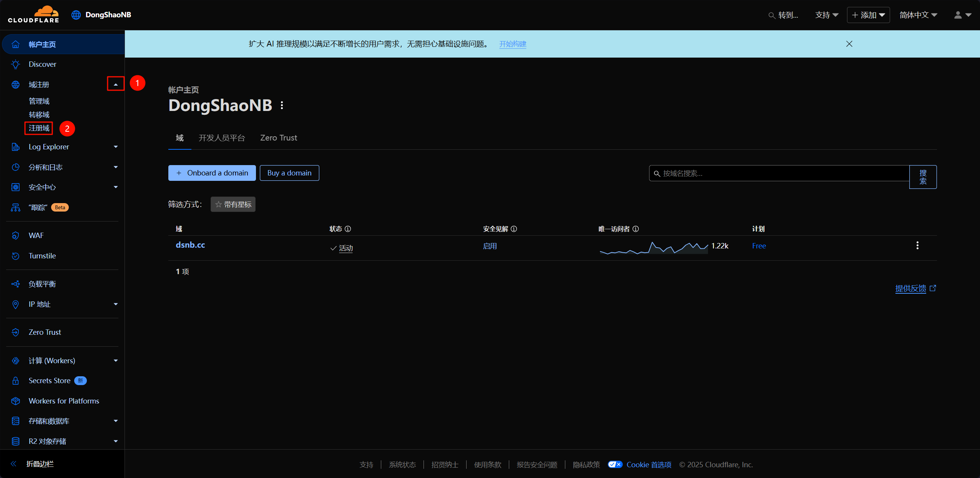Switch to the Zero Trust tab

(278, 138)
